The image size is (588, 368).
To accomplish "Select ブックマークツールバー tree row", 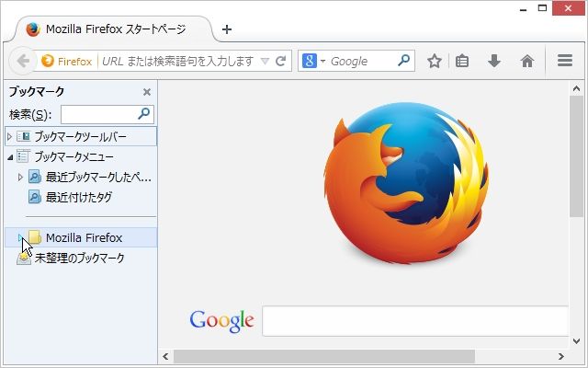I will click(81, 136).
